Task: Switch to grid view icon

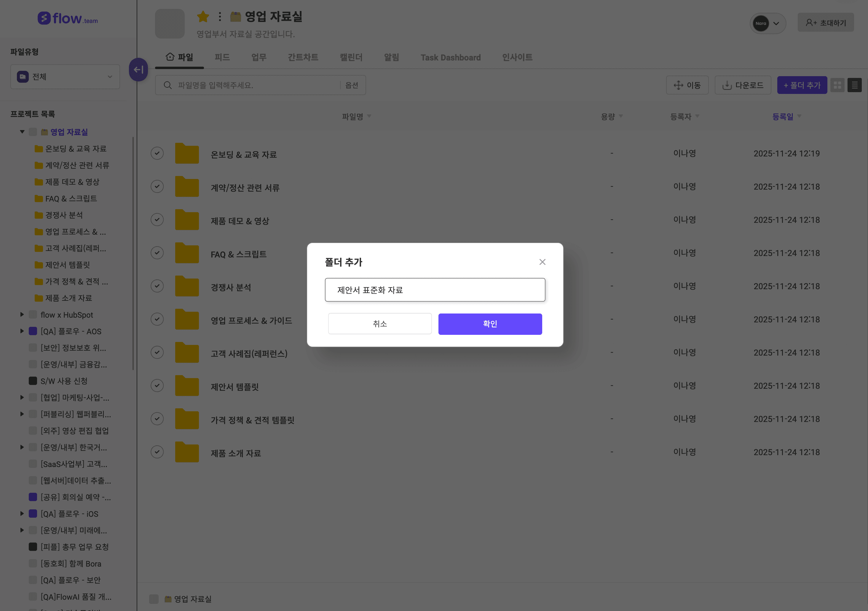Action: (x=837, y=85)
